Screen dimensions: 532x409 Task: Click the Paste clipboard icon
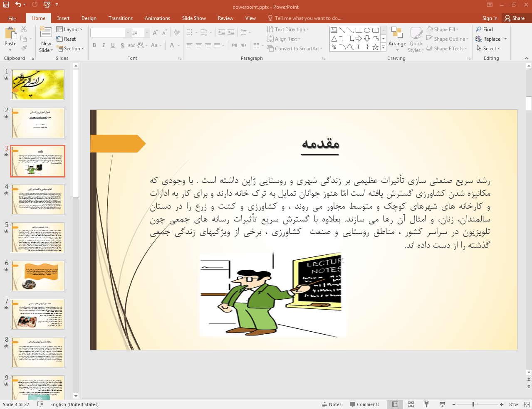point(10,34)
